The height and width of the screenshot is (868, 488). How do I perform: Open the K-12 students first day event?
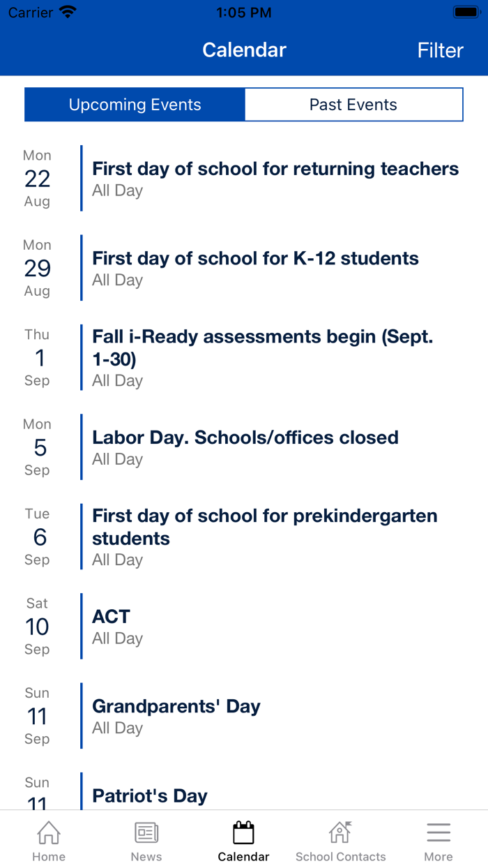click(x=255, y=267)
